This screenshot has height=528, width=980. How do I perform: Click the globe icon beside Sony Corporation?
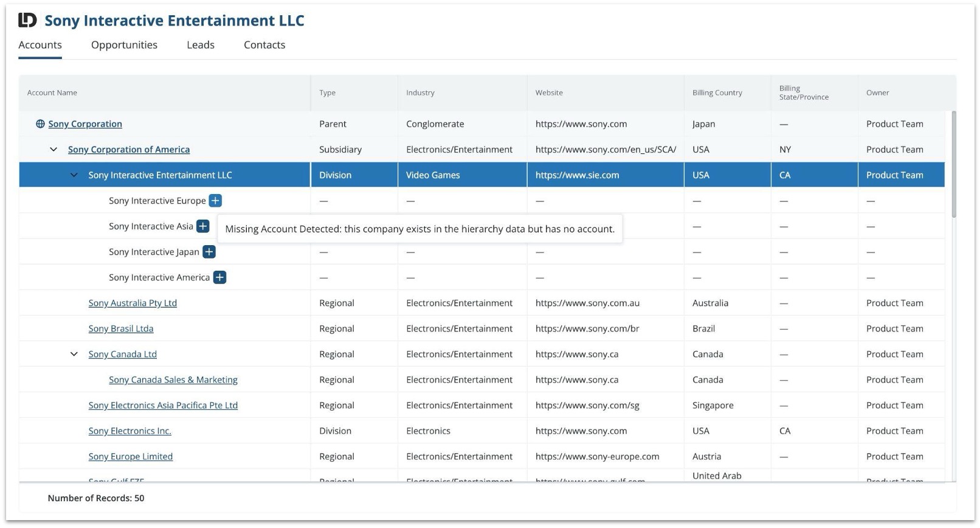[x=40, y=124]
